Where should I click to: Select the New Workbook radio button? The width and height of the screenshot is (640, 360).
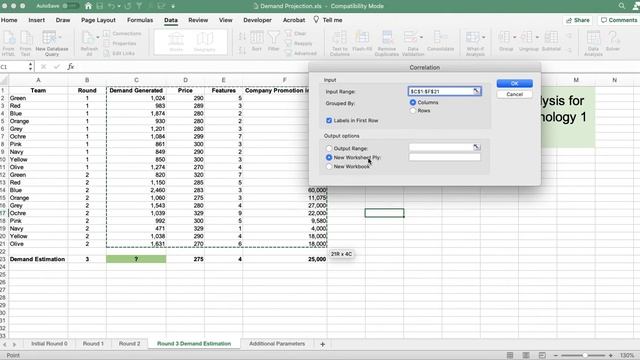[x=329, y=167]
